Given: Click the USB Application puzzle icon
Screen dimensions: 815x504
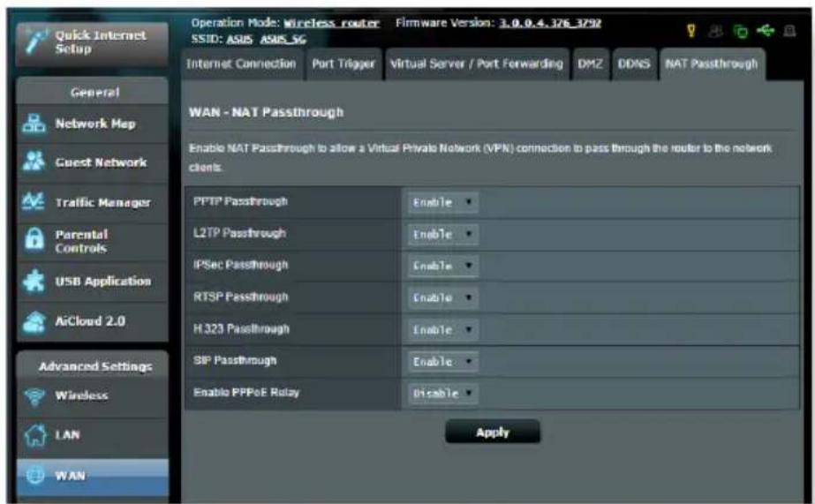Looking at the screenshot, I should [x=34, y=281].
